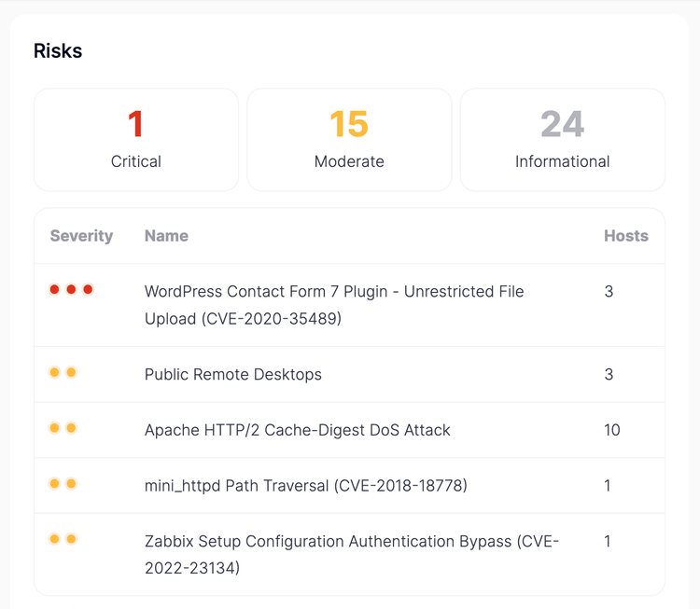The image size is (700, 609).
Task: Open mini_httpd Path Traversal risk entry
Action: (306, 486)
